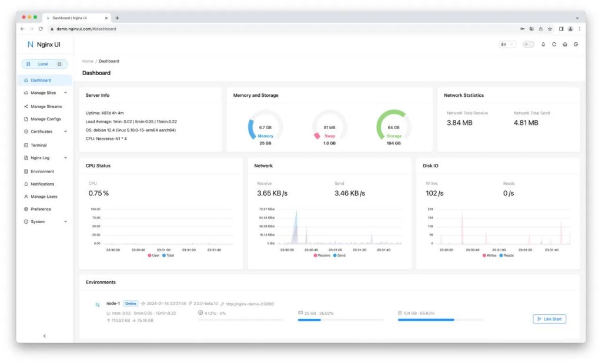Collapse the sidebar with the left arrow
Viewport: 602px width, 364px height.
[x=45, y=336]
